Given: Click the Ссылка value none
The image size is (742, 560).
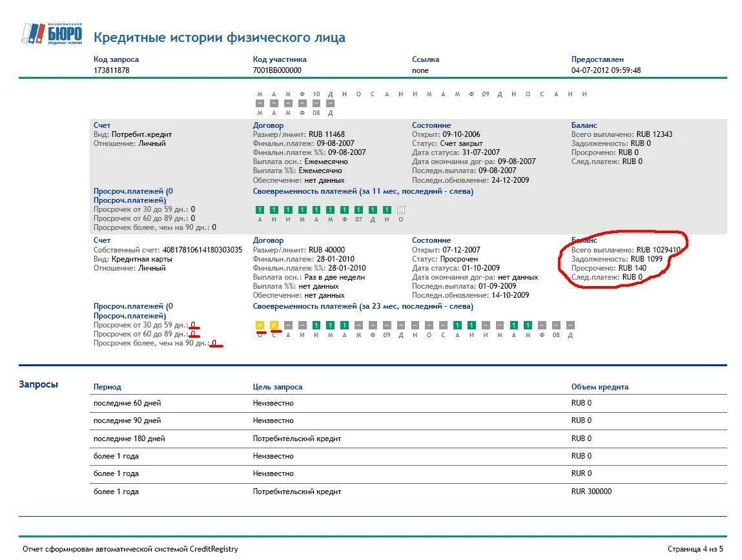Looking at the screenshot, I should coord(420,70).
